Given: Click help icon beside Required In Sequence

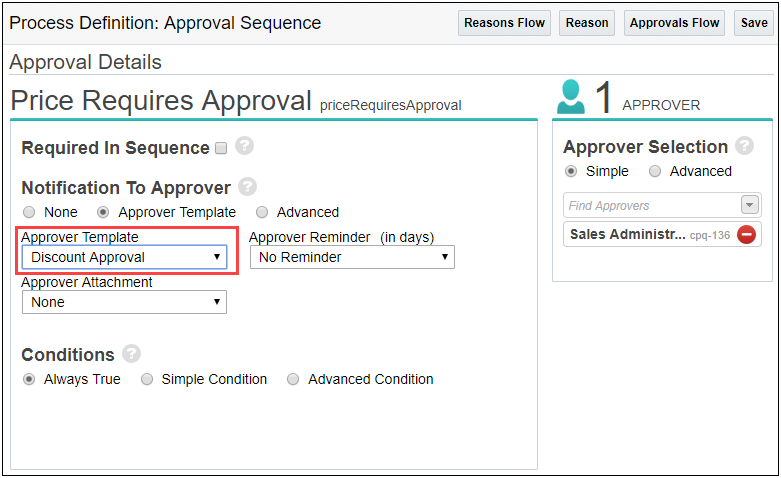Looking at the screenshot, I should (x=244, y=146).
